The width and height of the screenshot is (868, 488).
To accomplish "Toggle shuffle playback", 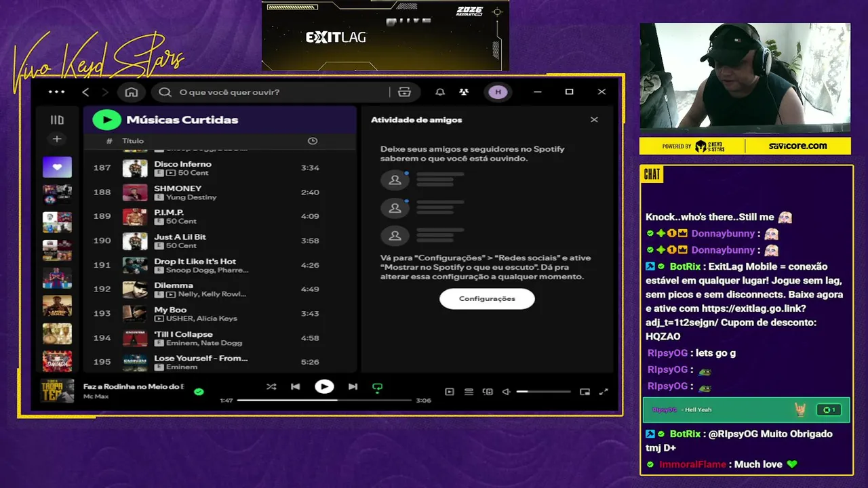I will (x=271, y=387).
